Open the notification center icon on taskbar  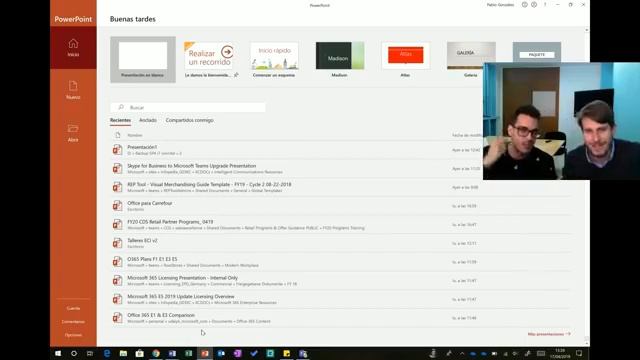[x=579, y=353]
